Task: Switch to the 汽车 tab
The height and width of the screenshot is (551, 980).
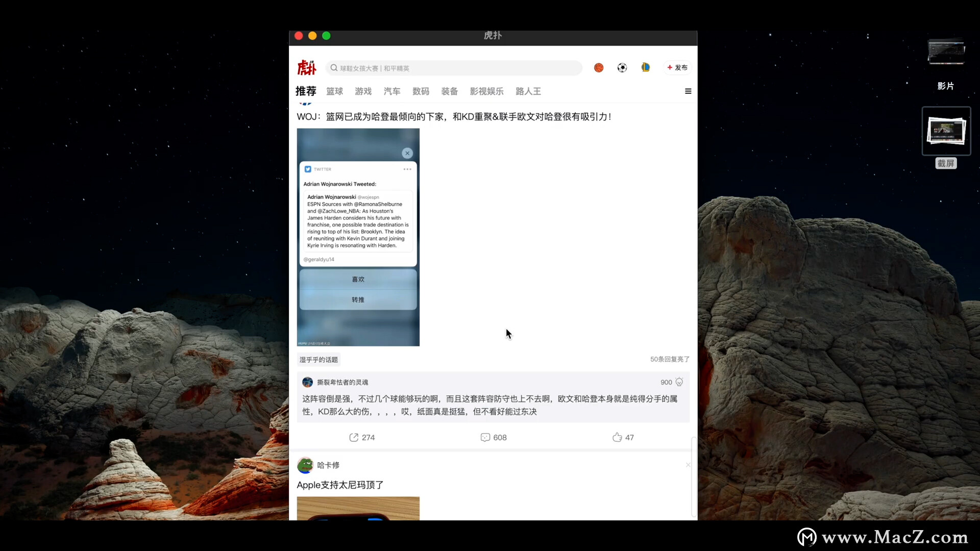Action: [x=392, y=91]
